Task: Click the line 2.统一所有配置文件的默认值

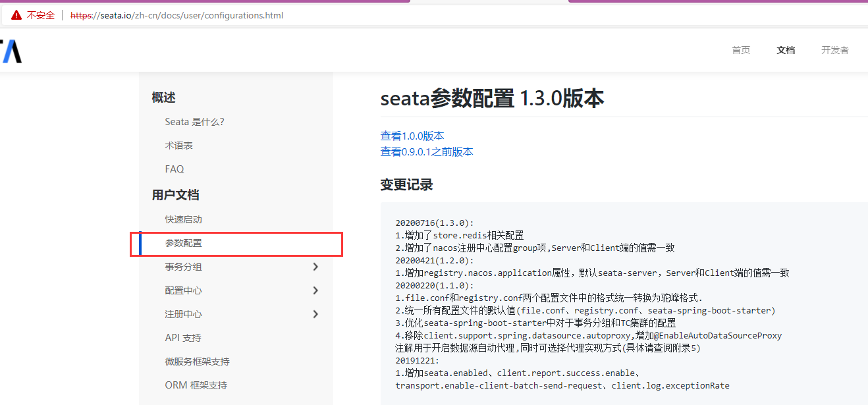Action: 585,311
